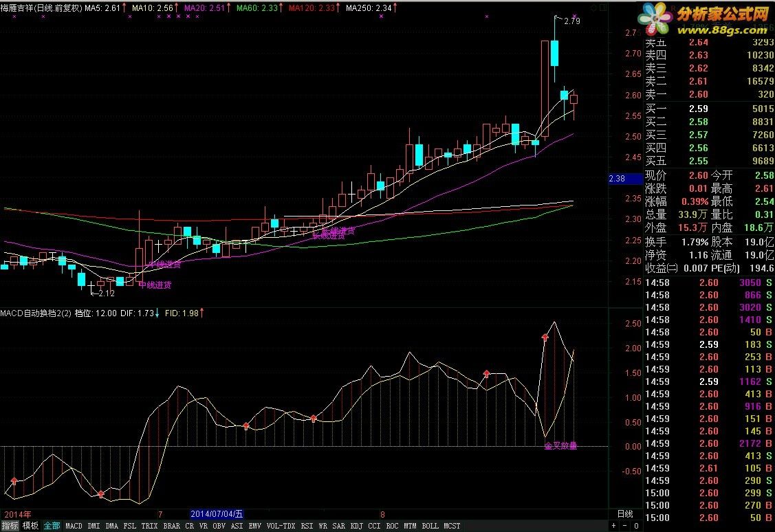
Task: Select the 卖四 2.63 order row
Action: pos(709,55)
